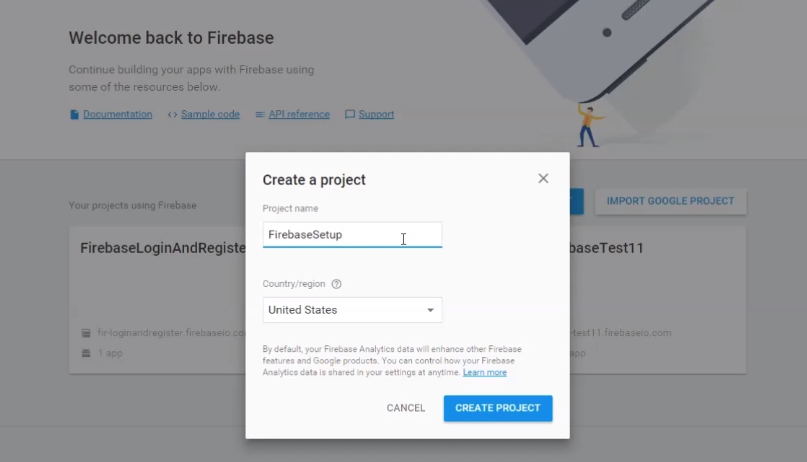Screen dimensions: 807x462
Task: Open the FirebaseLoginAndRegister project card
Action: pyautogui.click(x=158, y=300)
